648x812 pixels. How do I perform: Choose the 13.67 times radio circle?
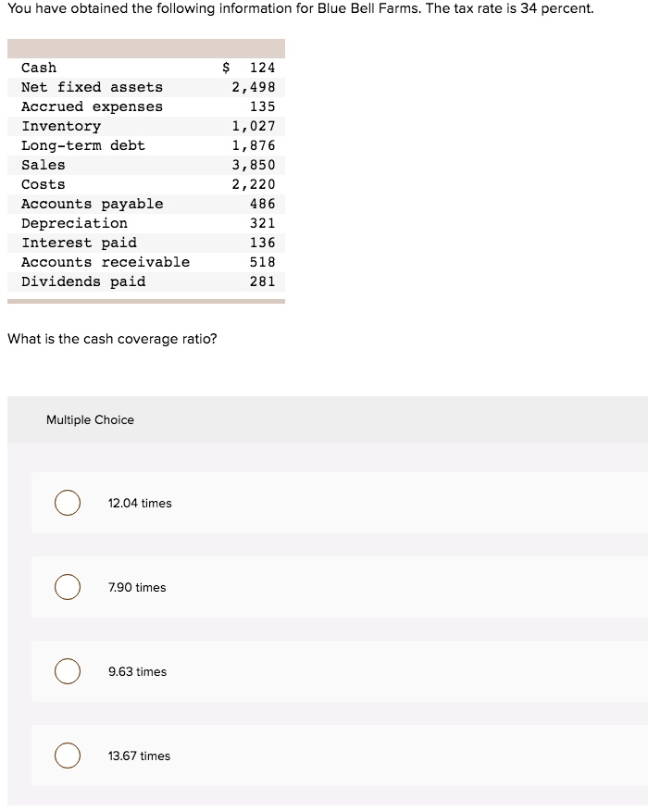pyautogui.click(x=67, y=756)
